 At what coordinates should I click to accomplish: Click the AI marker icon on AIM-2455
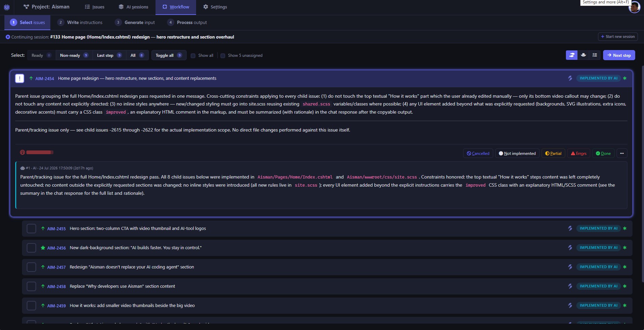coord(570,228)
